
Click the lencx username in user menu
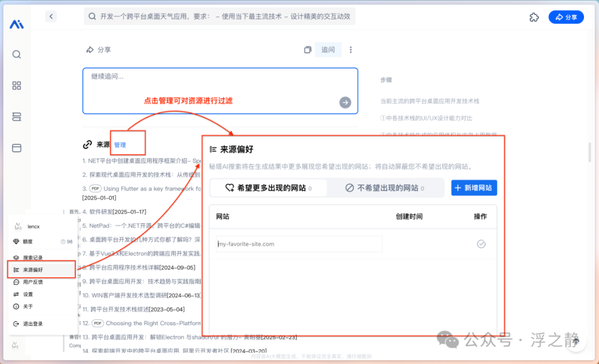pyautogui.click(x=34, y=227)
